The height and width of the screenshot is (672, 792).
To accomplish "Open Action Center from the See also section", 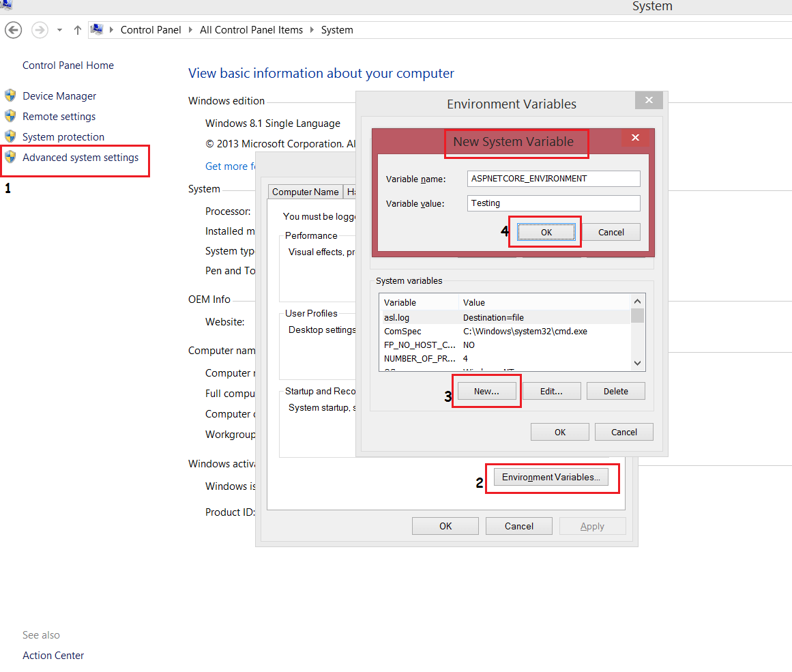I will [x=53, y=655].
